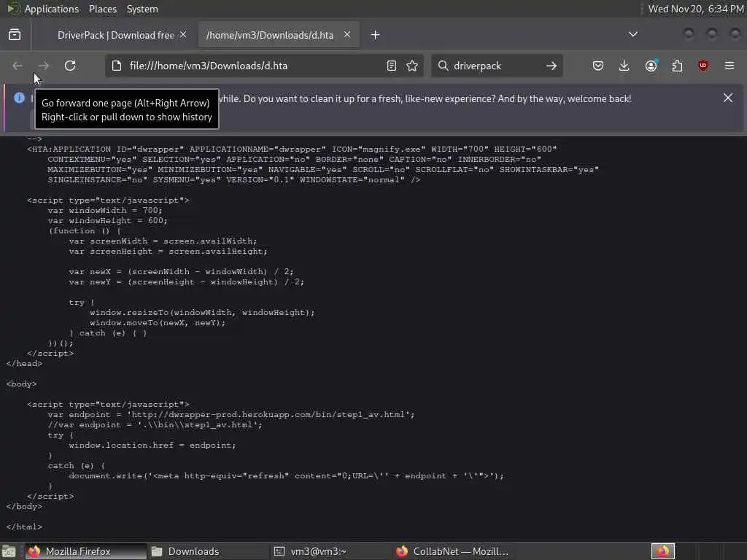Click the <body> tag text

(x=21, y=384)
